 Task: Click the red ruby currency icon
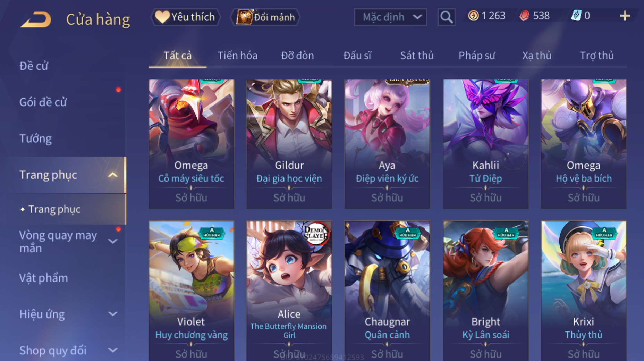[524, 16]
